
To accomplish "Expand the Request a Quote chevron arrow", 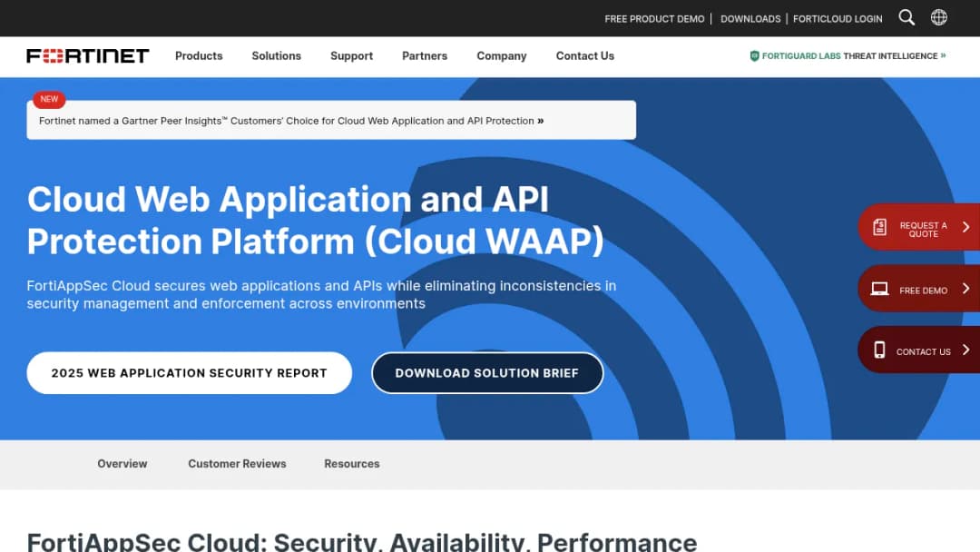I will click(965, 227).
